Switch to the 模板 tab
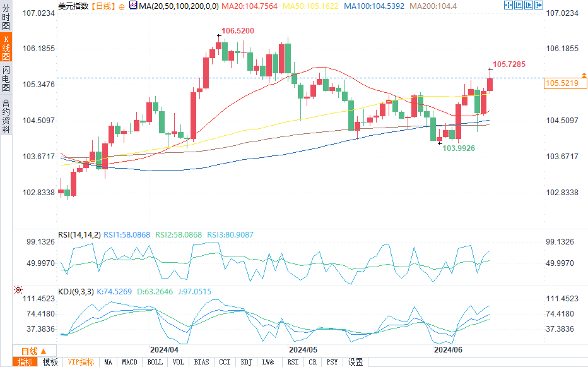This screenshot has width=588, height=367. pos(50,362)
